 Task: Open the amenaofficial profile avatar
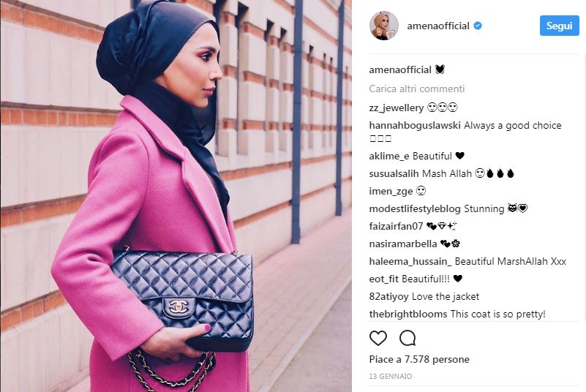pyautogui.click(x=384, y=26)
